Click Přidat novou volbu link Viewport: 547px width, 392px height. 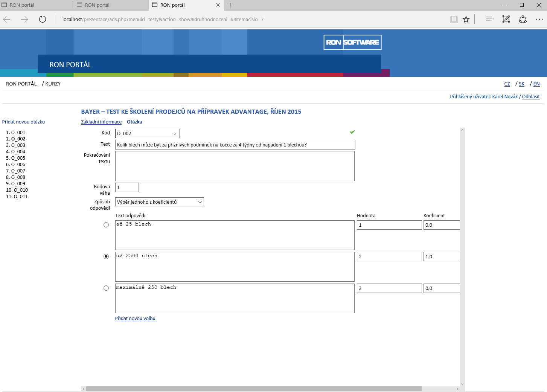(x=135, y=319)
